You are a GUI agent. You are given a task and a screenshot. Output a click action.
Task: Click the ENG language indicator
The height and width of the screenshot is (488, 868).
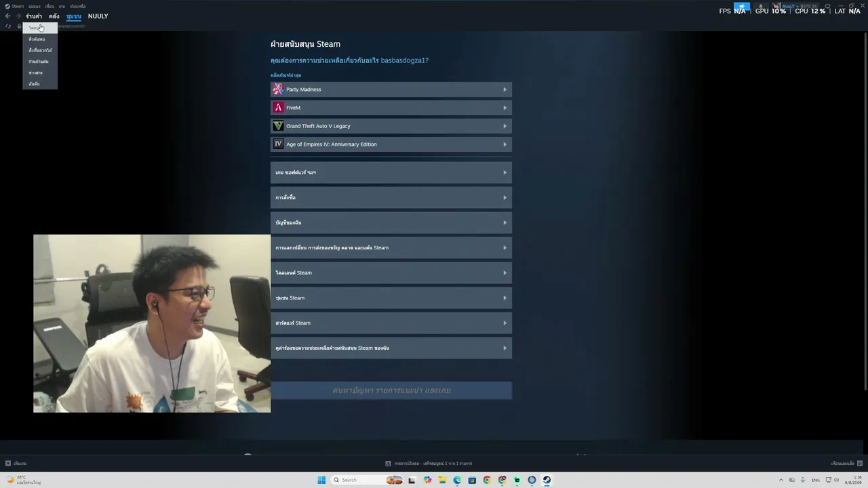816,480
